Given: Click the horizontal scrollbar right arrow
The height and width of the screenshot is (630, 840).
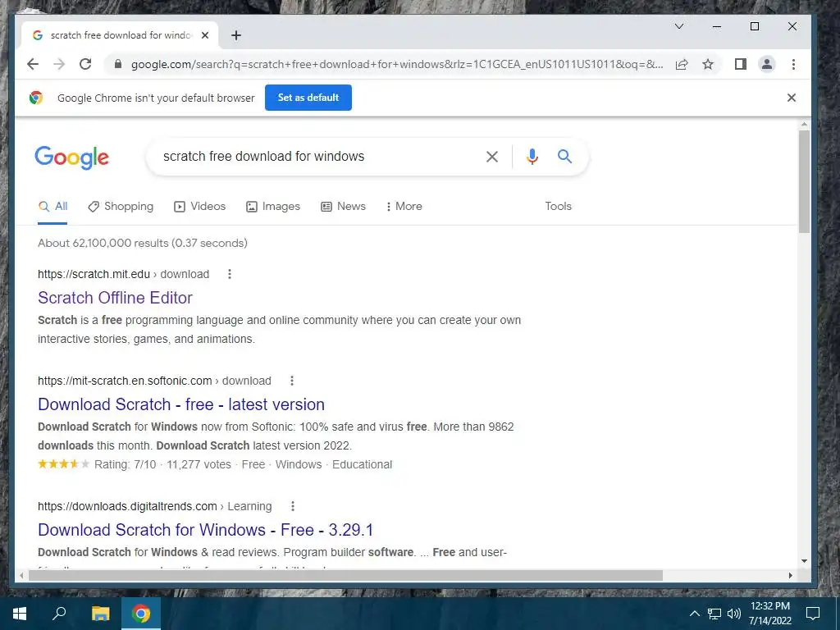Looking at the screenshot, I should [790, 575].
